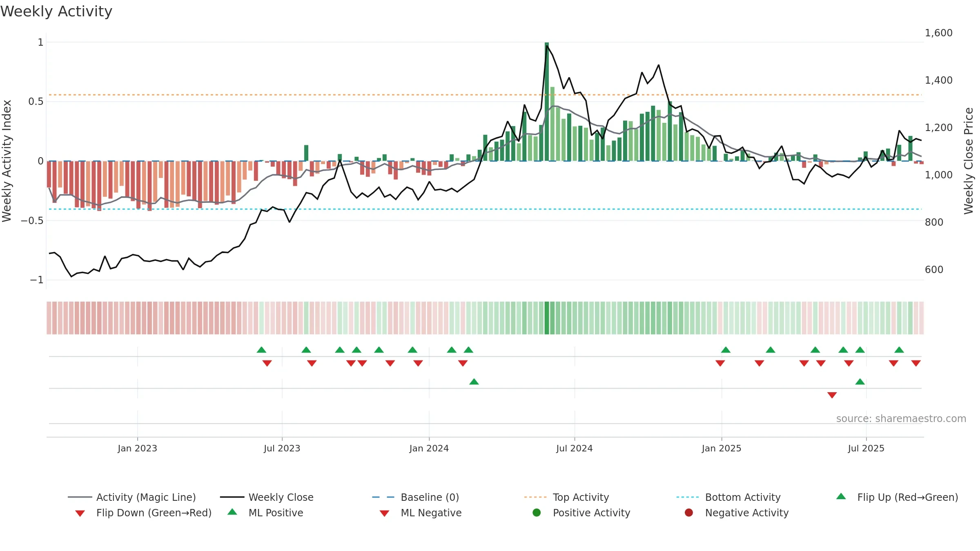Select the latest Flip Down red triangle marker

[916, 363]
